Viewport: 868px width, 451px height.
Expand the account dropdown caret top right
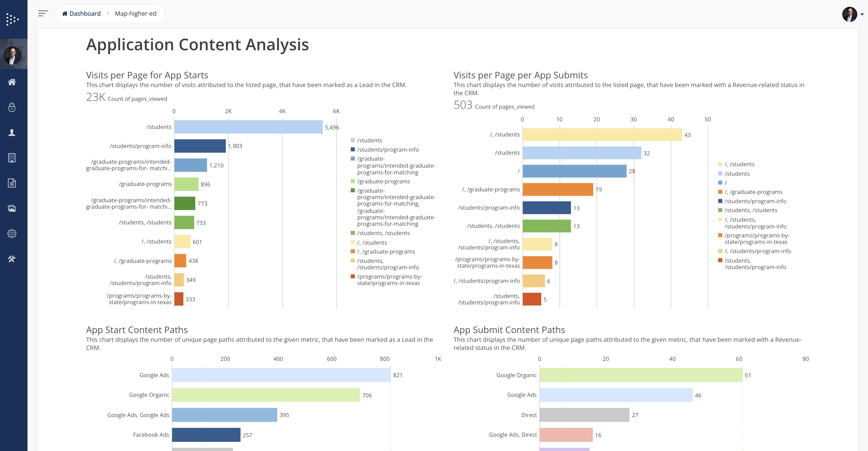pos(862,14)
